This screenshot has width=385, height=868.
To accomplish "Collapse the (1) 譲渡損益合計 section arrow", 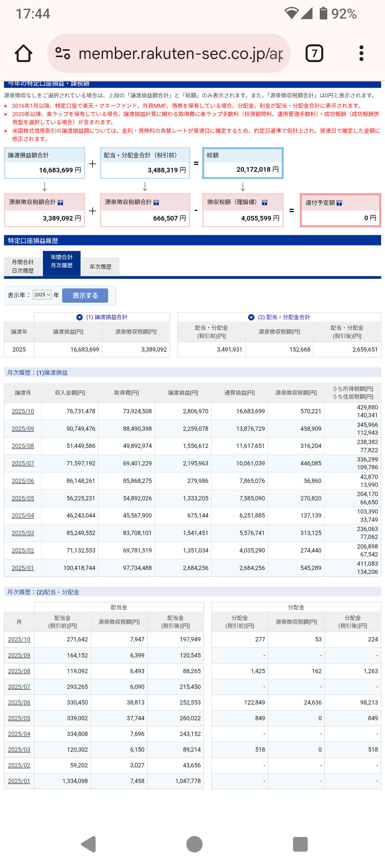I will click(x=79, y=317).
